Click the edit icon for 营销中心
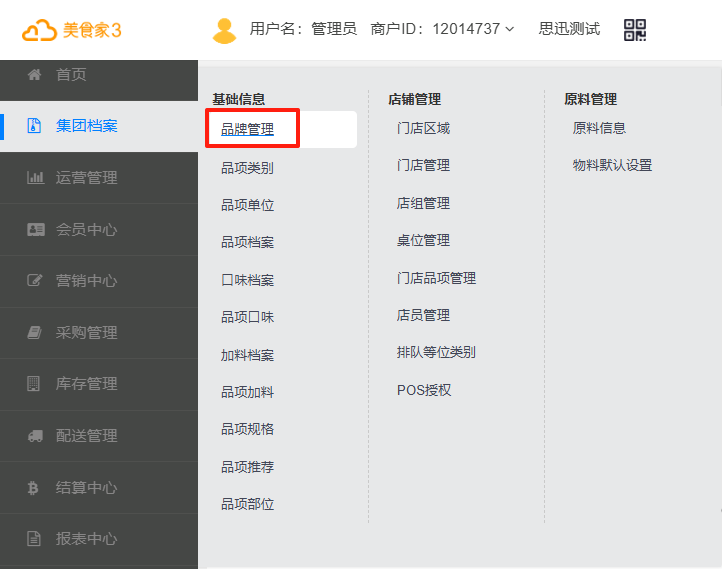 [x=35, y=281]
